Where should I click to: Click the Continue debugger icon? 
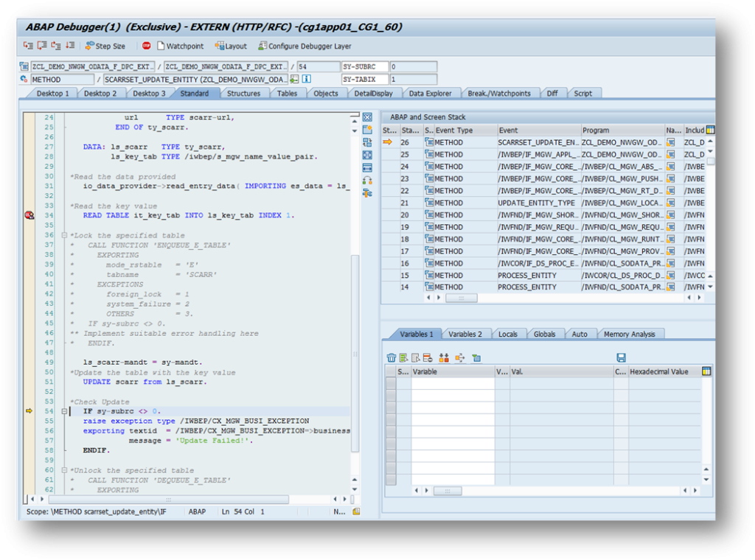click(x=70, y=46)
